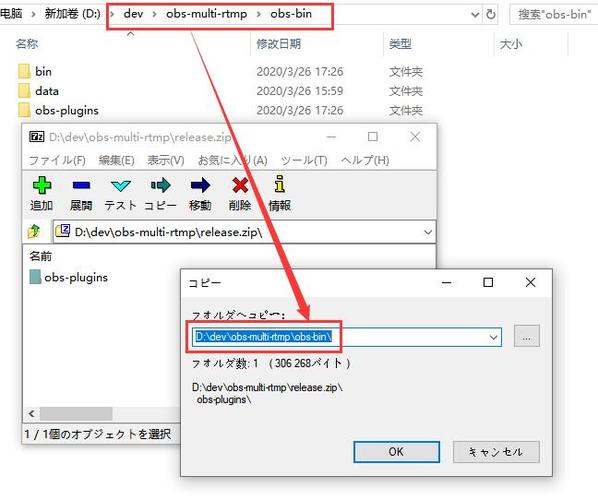Click the browse (...) button in copy dialog

527,336
